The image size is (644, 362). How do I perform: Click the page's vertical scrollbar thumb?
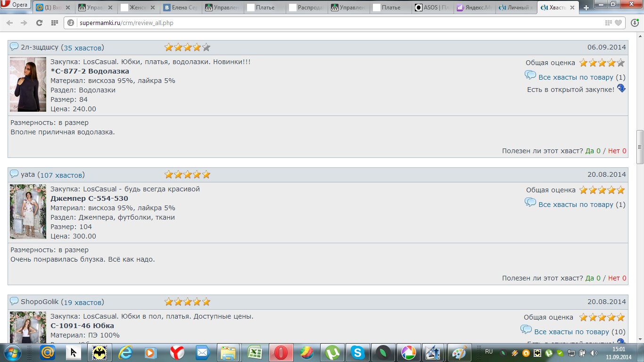[x=640, y=147]
